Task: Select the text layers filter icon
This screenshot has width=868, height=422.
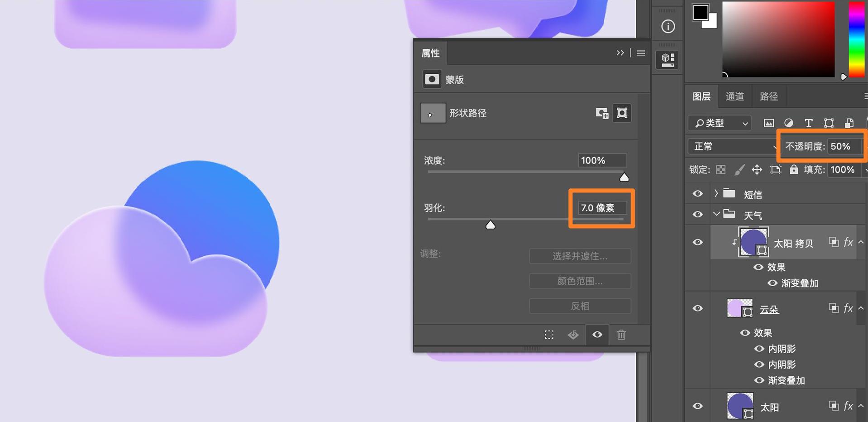Action: click(809, 123)
